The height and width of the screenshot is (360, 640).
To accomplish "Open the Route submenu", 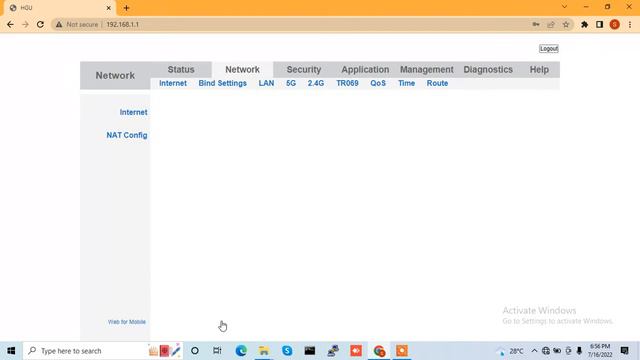I will click(437, 83).
